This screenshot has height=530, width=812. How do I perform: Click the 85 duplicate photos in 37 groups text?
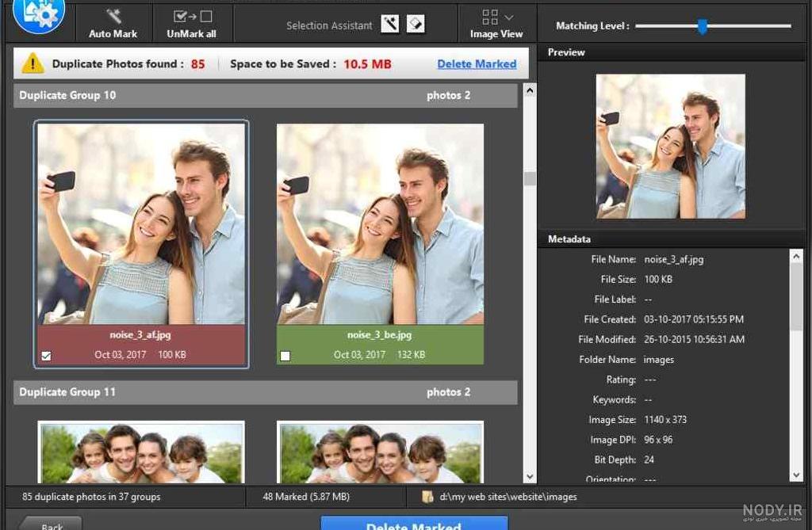pyautogui.click(x=91, y=497)
